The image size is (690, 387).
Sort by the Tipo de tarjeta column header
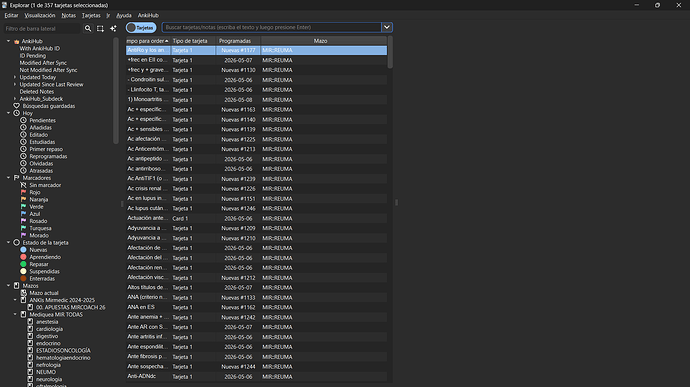click(193, 41)
